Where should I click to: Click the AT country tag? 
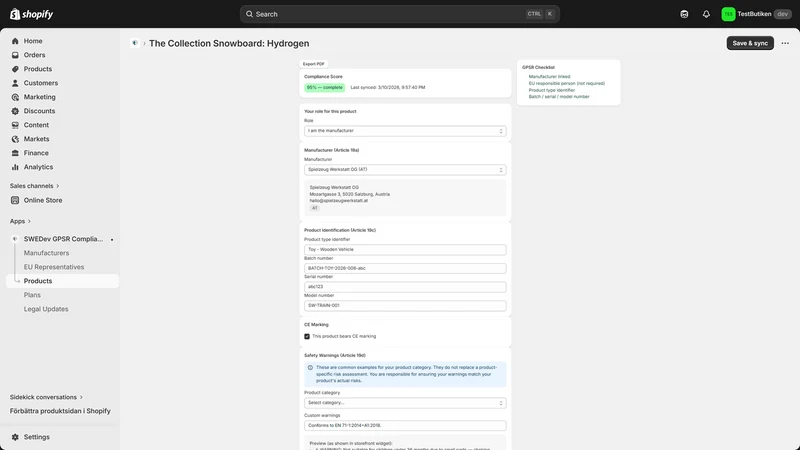point(314,208)
